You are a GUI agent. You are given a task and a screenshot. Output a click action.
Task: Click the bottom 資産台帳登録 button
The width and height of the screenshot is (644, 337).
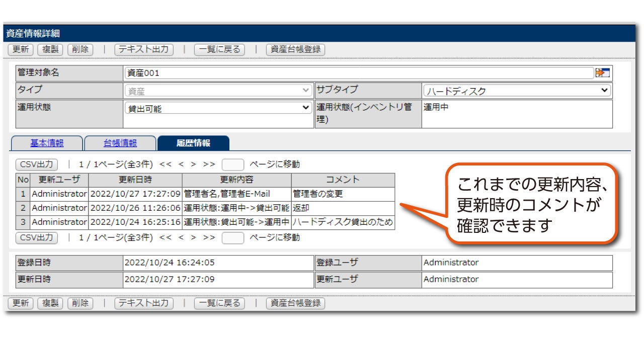295,303
